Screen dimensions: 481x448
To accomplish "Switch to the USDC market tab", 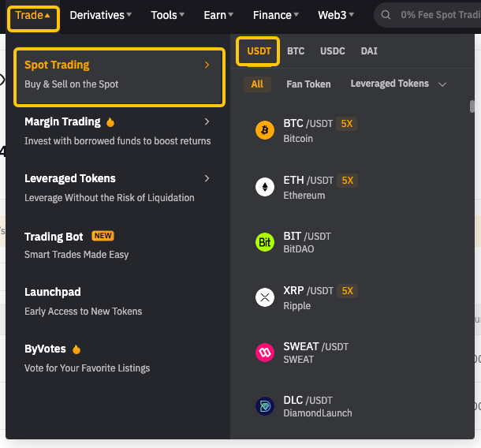I will [332, 51].
